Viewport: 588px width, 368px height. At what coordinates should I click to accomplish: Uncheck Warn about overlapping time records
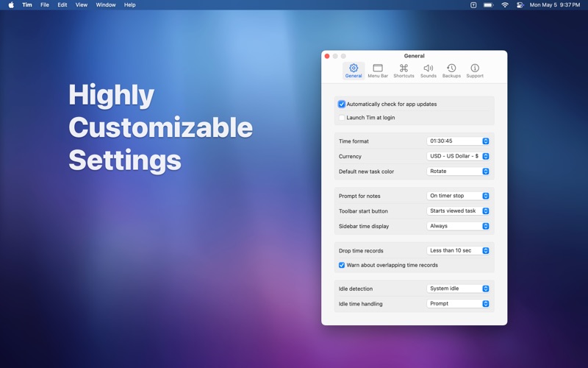coord(342,265)
